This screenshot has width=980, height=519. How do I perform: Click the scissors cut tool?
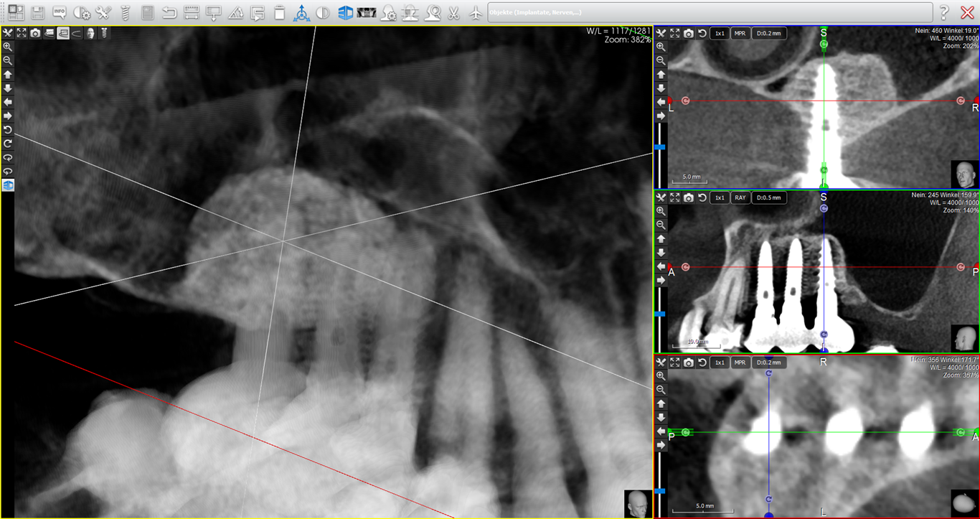tap(453, 12)
